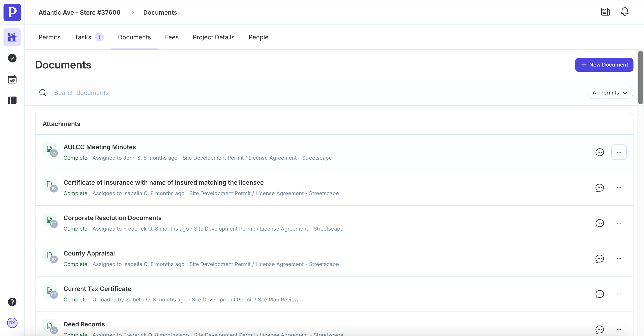Viewport: 644px width, 336px height.
Task: Open the notifications bell icon
Action: click(x=625, y=12)
